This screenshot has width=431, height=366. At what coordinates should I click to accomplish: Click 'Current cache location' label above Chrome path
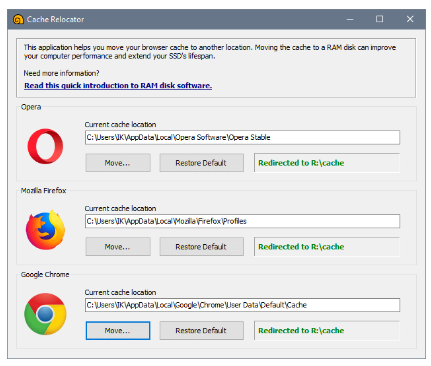pos(120,292)
